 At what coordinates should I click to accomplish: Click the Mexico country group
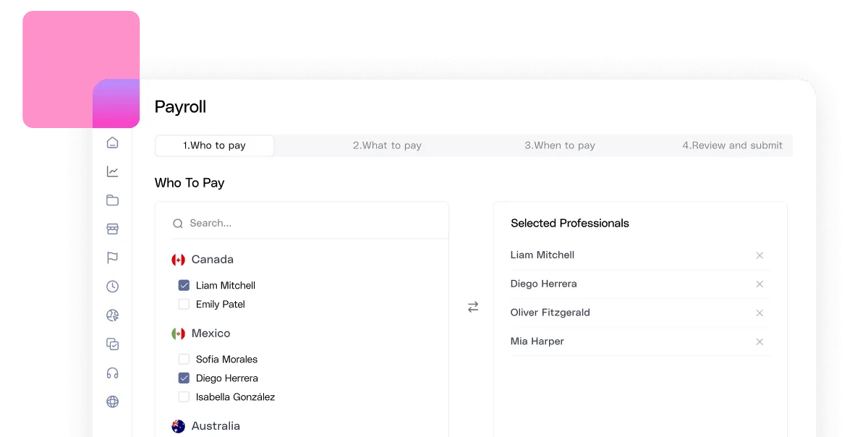pos(201,334)
